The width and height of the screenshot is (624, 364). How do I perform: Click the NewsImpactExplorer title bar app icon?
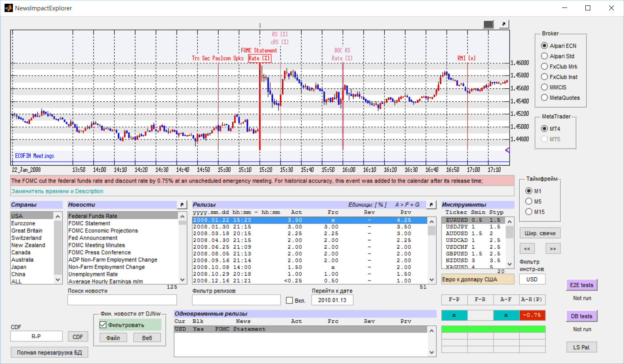point(8,8)
